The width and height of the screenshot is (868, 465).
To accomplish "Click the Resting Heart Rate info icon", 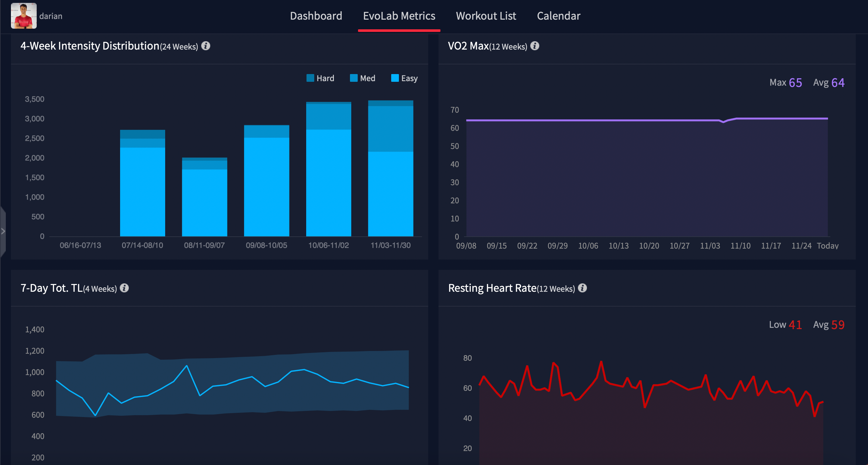I will click(x=583, y=288).
